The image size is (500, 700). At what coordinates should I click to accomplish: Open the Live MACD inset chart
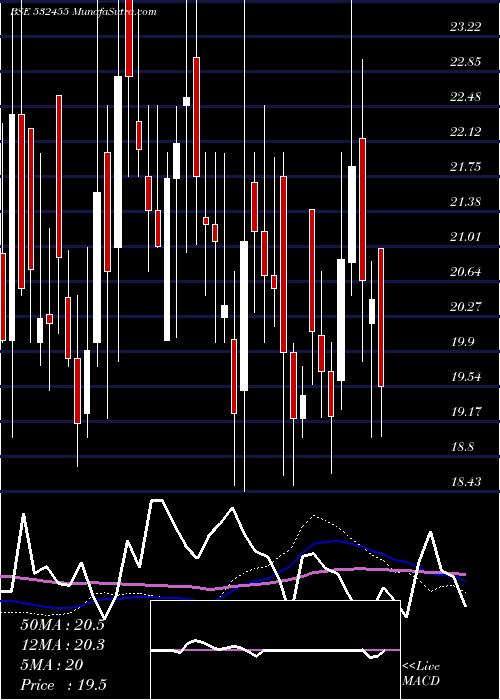point(275,650)
